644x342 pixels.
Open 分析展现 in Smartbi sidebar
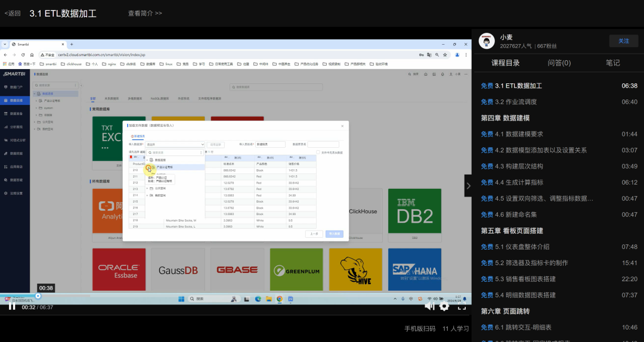[15, 127]
